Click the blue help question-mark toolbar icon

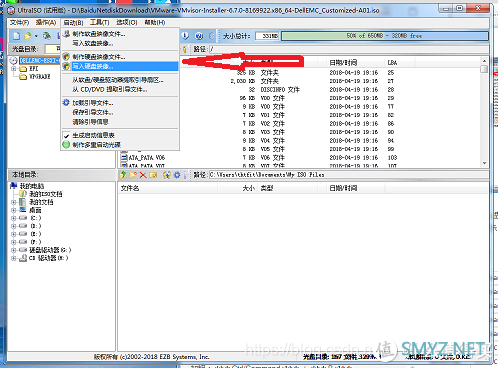[199, 36]
